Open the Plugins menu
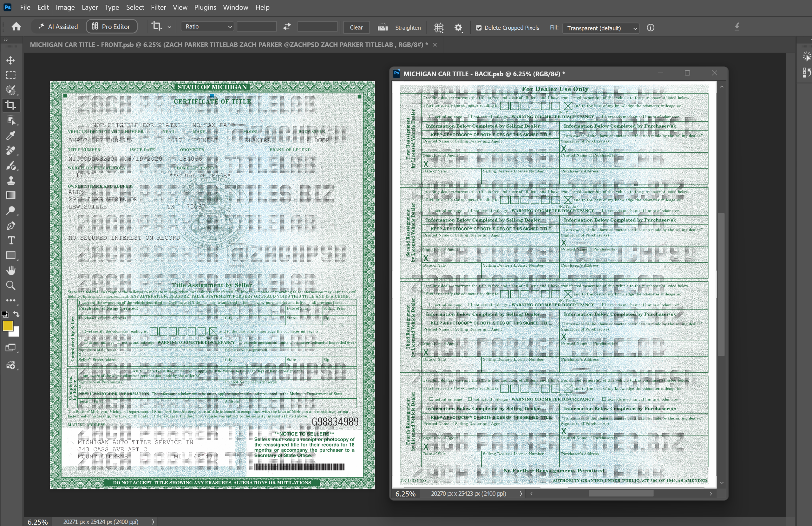Image resolution: width=812 pixels, height=526 pixels. 205,7
